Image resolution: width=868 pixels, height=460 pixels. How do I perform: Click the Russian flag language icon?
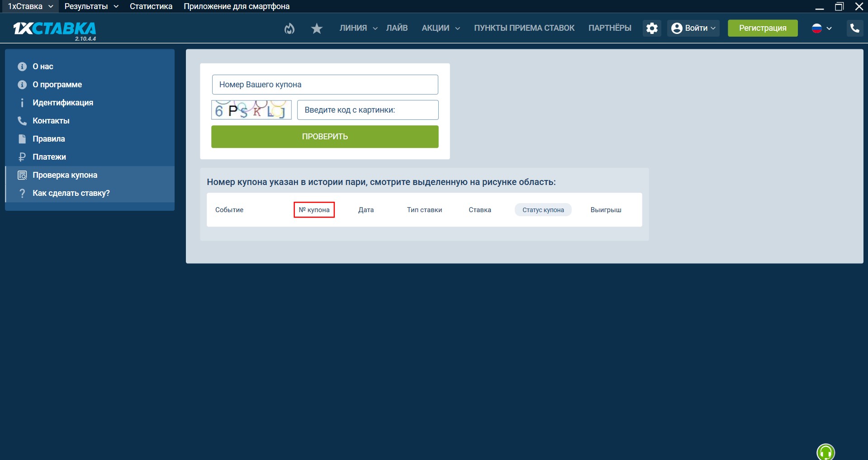[x=816, y=28]
